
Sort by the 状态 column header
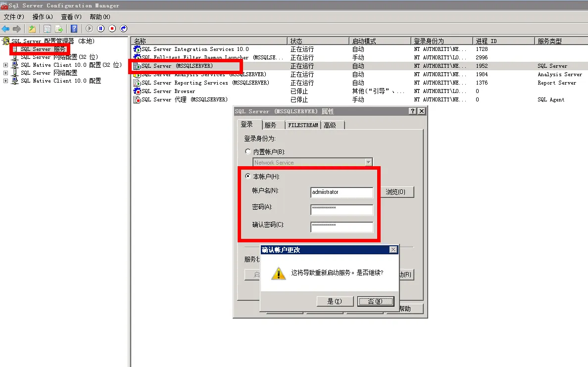pyautogui.click(x=318, y=41)
